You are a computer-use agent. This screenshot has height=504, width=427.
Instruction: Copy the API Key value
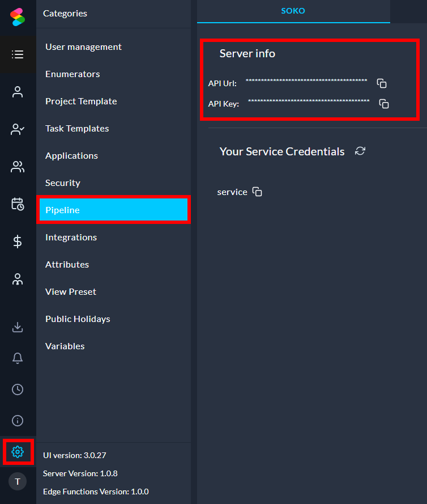coord(384,104)
